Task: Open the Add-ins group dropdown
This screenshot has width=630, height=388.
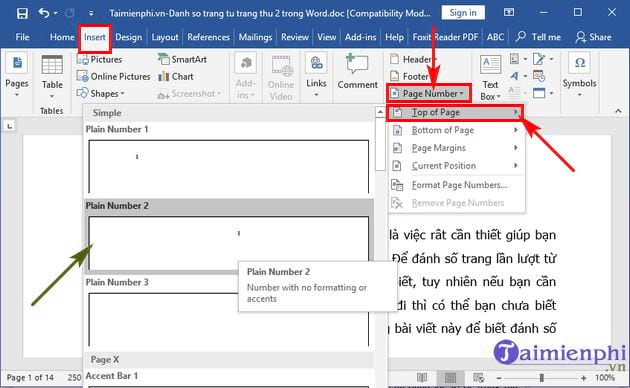Action: click(245, 77)
